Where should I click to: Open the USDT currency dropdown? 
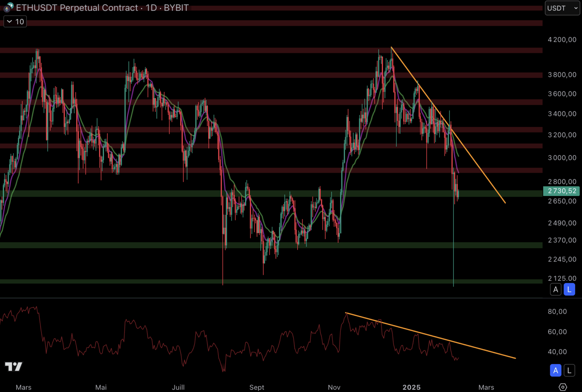[562, 8]
